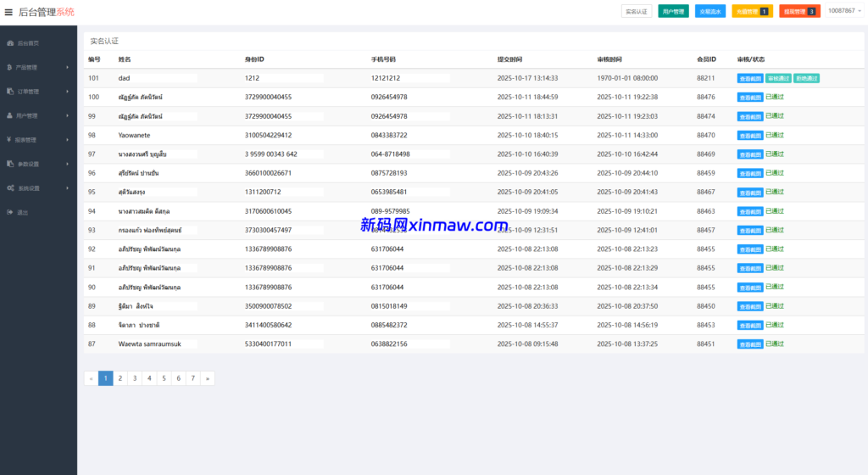Click 查看截图 for row 94
868x475 pixels.
click(750, 211)
